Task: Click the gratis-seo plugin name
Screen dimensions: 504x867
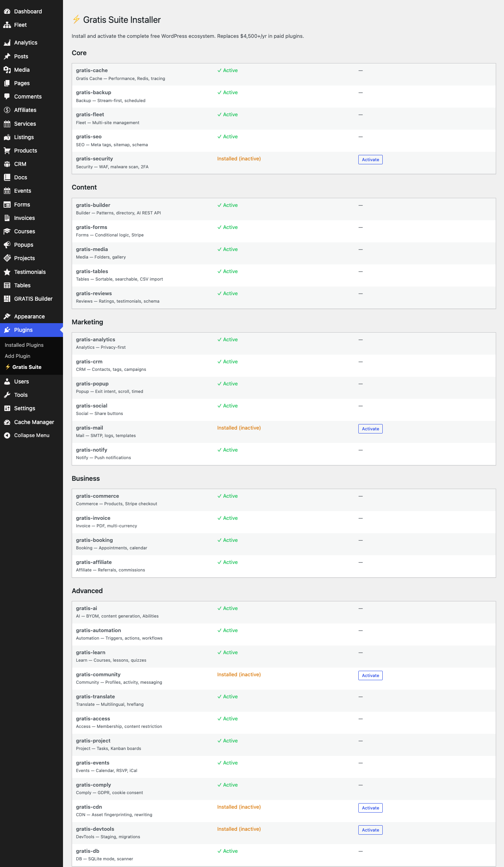Action: click(x=89, y=137)
